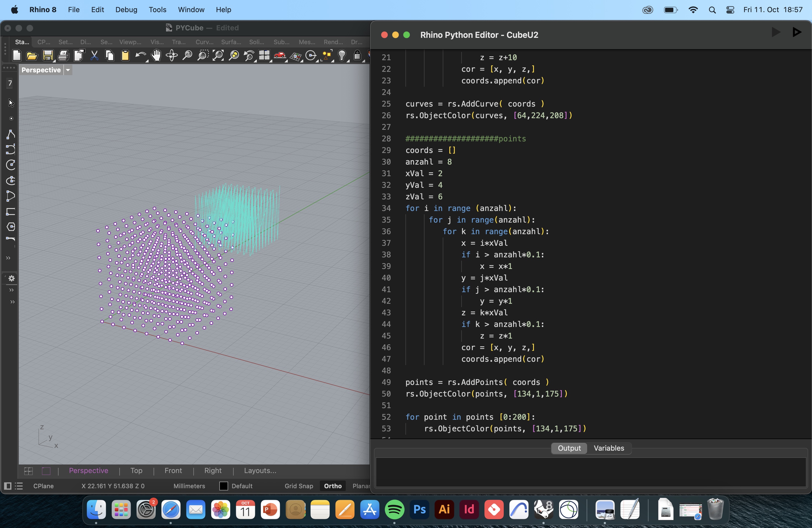Open the sidebar settings gear icon
This screenshot has width=812, height=528.
coord(11,279)
